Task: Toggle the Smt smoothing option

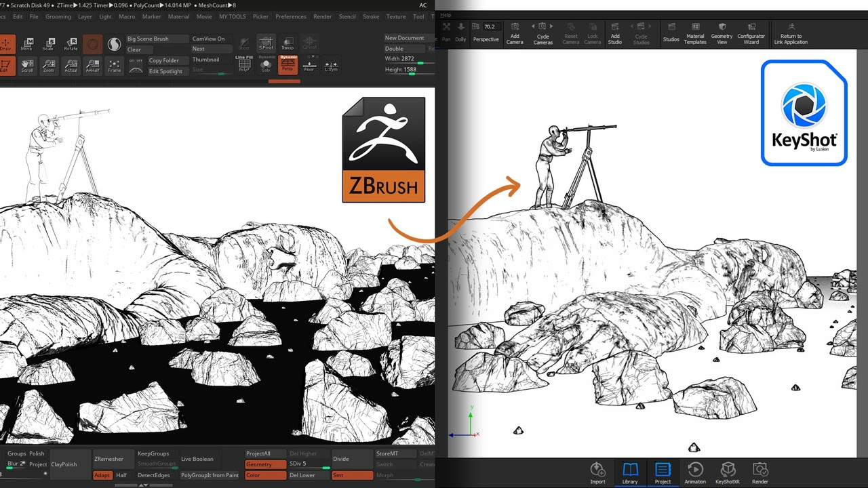Action: pyautogui.click(x=351, y=475)
